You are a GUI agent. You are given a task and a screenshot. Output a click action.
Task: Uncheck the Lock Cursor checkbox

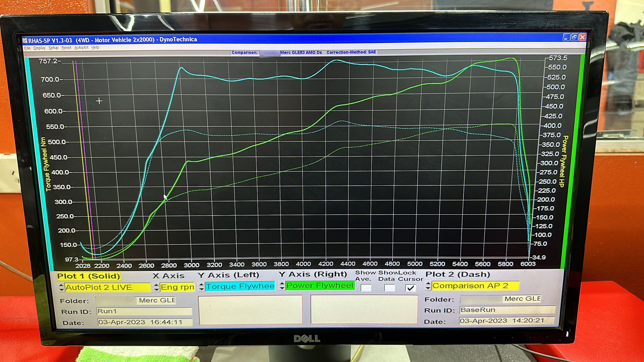click(410, 288)
